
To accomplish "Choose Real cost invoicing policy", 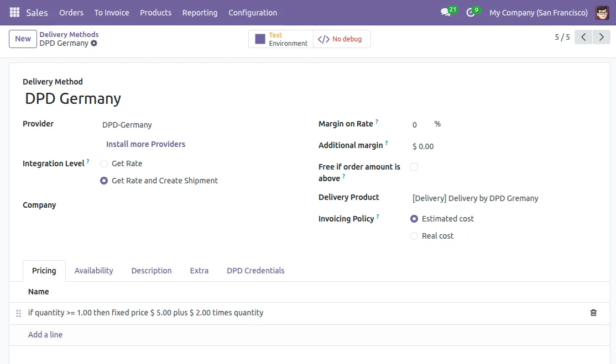I will click(414, 236).
